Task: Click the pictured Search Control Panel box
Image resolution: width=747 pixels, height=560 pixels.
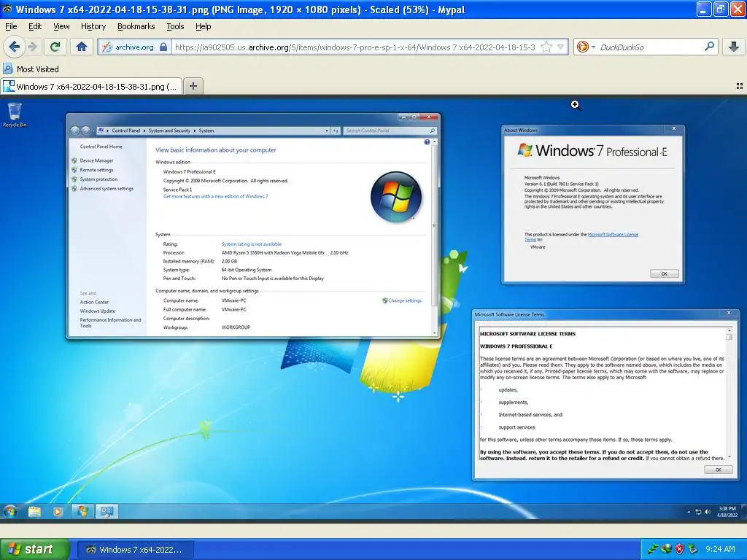Action: 390,131
